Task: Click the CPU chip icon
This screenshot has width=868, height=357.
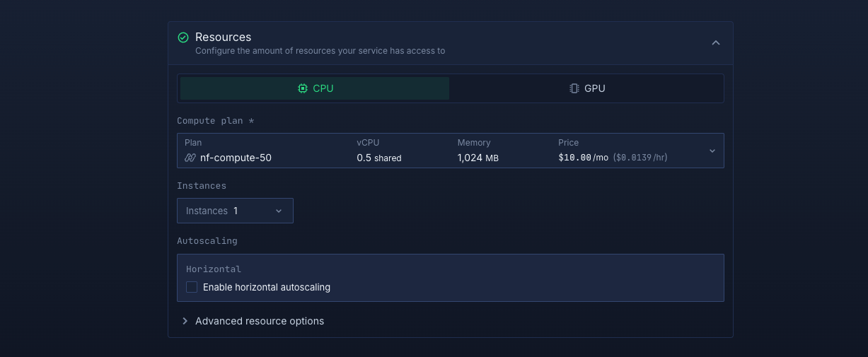Action: [303, 88]
